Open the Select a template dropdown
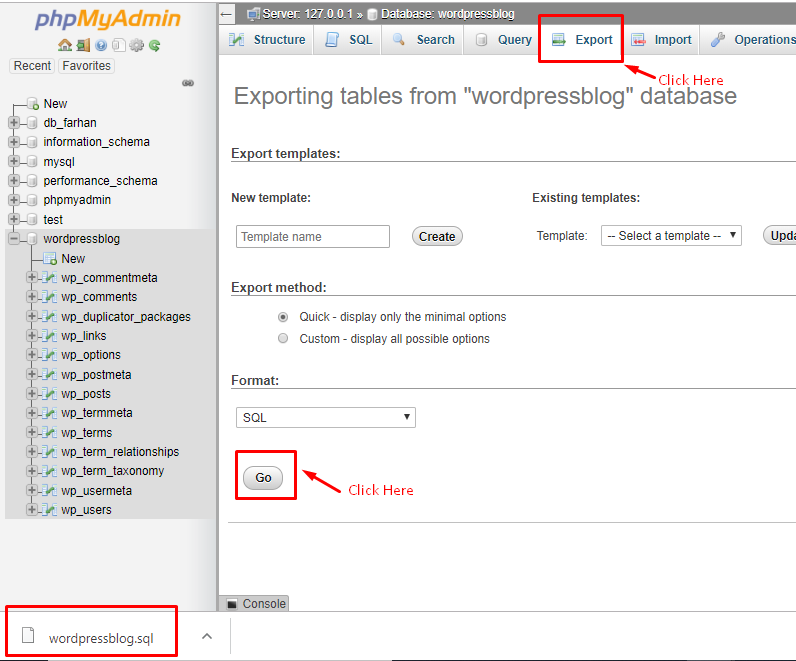Image resolution: width=796 pixels, height=661 pixels. point(671,236)
